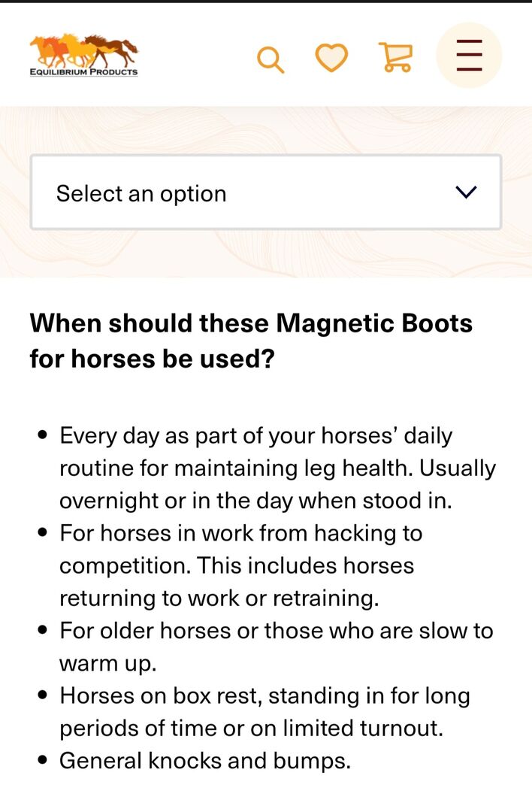The image size is (532, 812).
Task: Click the dropdown chevron arrow
Action: click(x=467, y=192)
